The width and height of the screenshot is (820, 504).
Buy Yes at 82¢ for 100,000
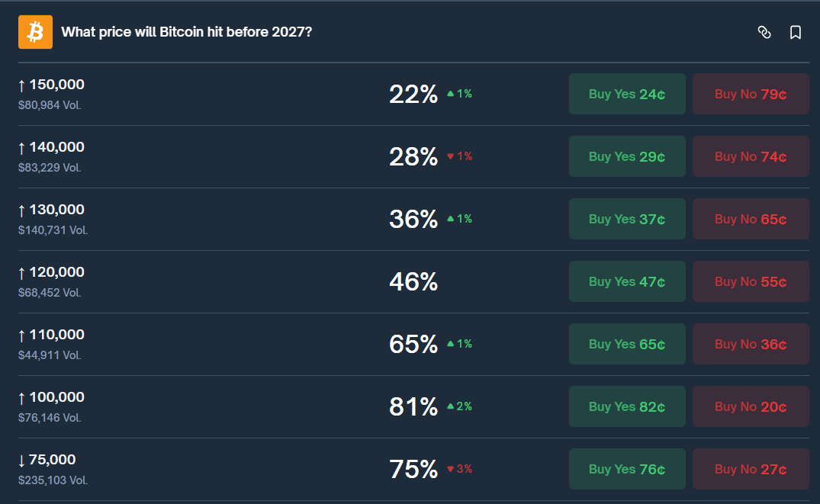point(627,406)
